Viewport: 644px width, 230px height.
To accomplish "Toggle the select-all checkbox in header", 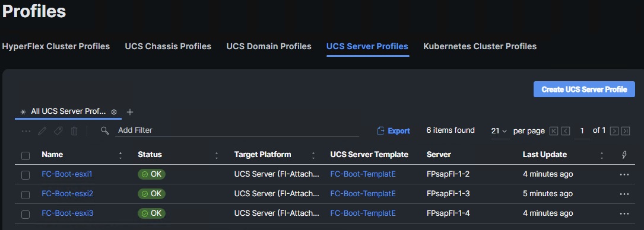I will tap(26, 155).
